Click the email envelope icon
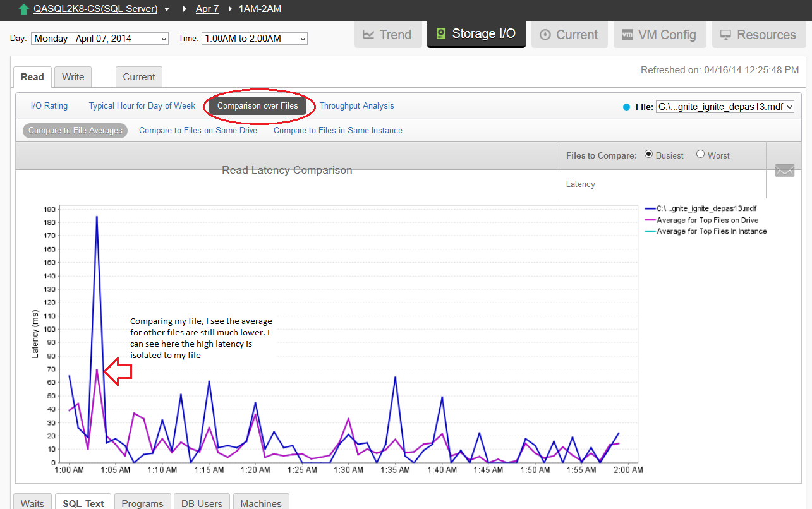The image size is (812, 509). tap(784, 171)
